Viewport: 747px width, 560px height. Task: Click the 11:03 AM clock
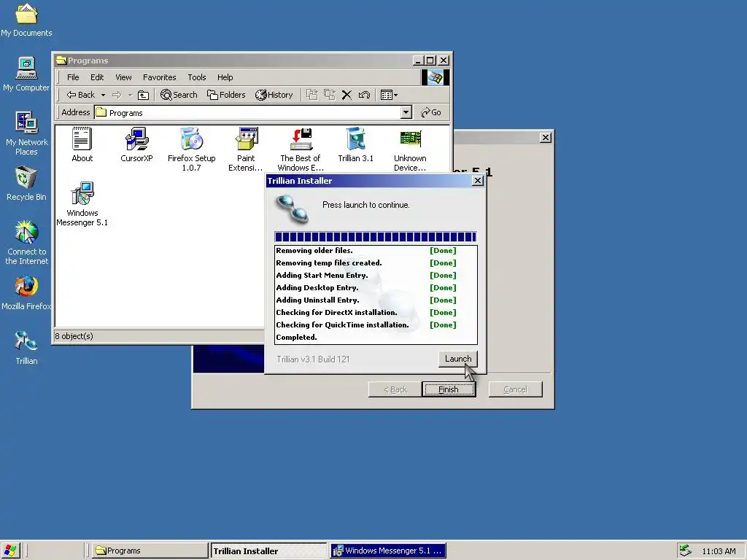[x=719, y=551]
